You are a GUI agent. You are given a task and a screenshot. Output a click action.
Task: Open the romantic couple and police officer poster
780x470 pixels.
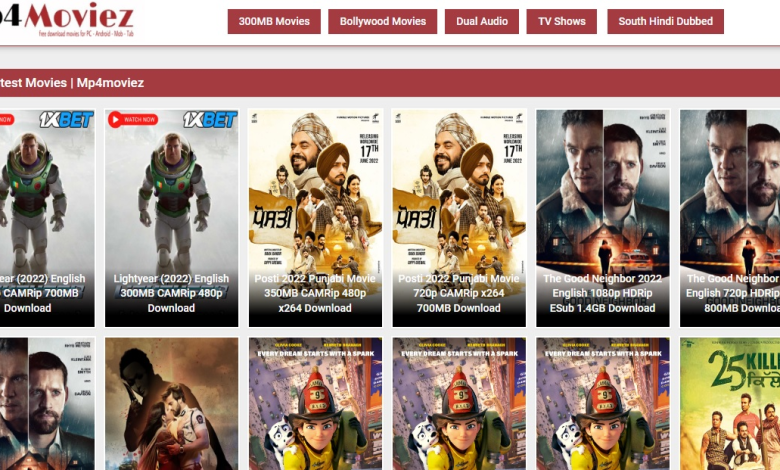[x=172, y=404]
